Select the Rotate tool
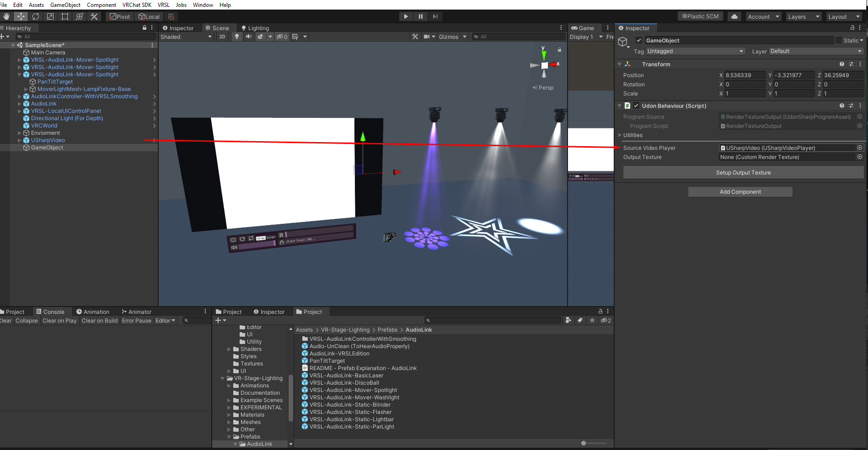Screen dimensions: 868x450 tap(36, 16)
